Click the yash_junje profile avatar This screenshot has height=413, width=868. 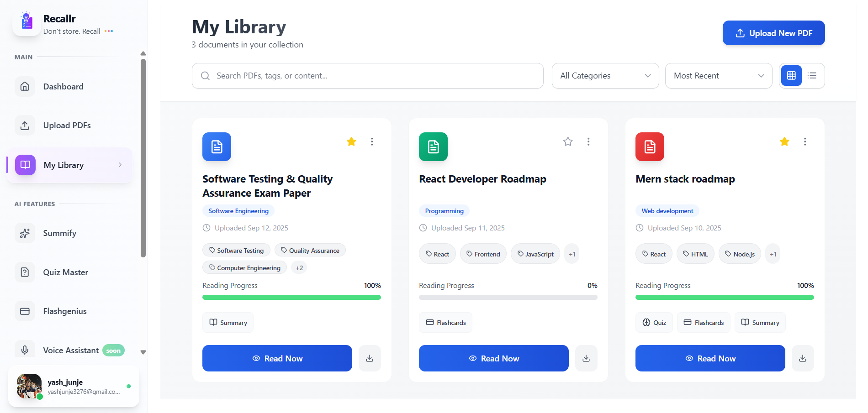tap(29, 386)
